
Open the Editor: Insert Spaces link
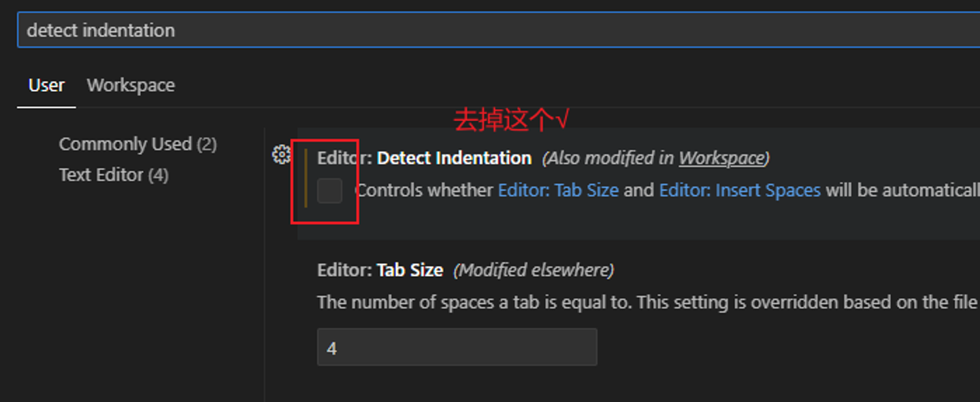coord(738,190)
